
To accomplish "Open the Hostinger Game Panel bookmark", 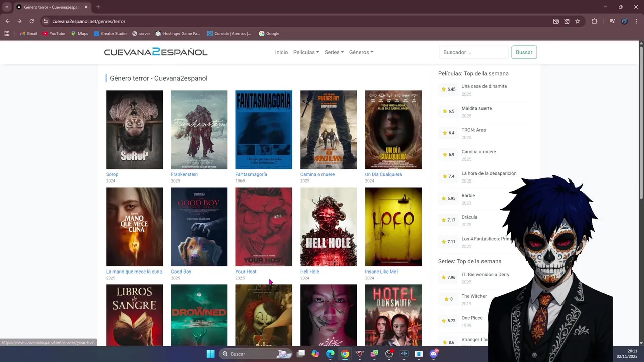I will [x=178, y=34].
